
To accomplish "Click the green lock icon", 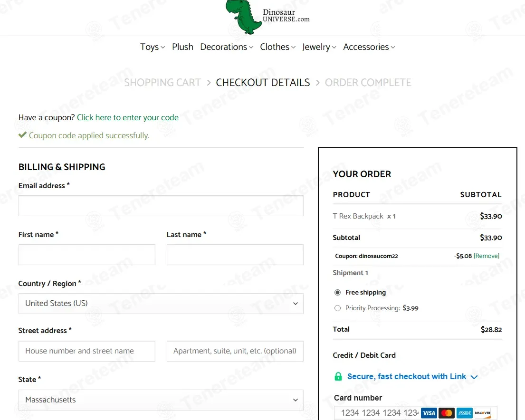I will (338, 376).
